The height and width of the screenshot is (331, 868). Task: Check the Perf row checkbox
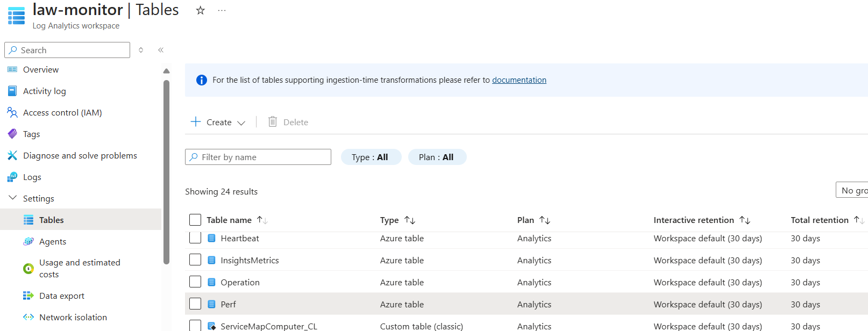pyautogui.click(x=195, y=304)
